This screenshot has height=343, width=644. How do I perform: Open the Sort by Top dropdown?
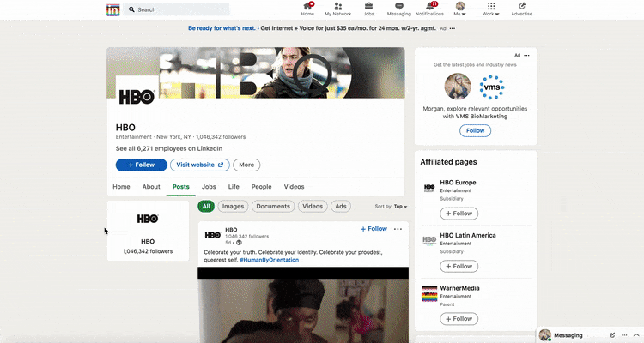[391, 207]
